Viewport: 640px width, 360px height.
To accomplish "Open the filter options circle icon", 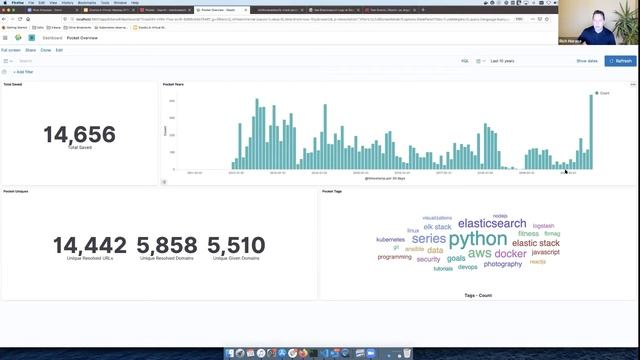I will coord(4,72).
